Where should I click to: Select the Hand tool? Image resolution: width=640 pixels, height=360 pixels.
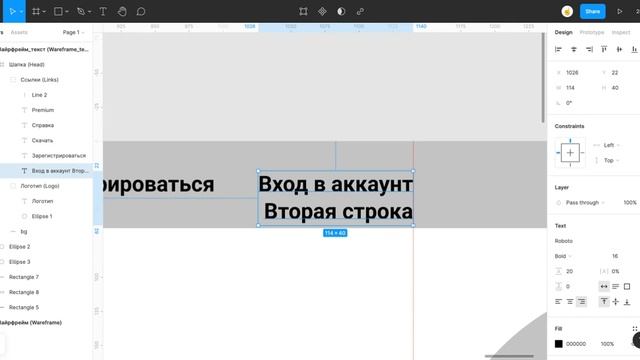click(x=122, y=11)
